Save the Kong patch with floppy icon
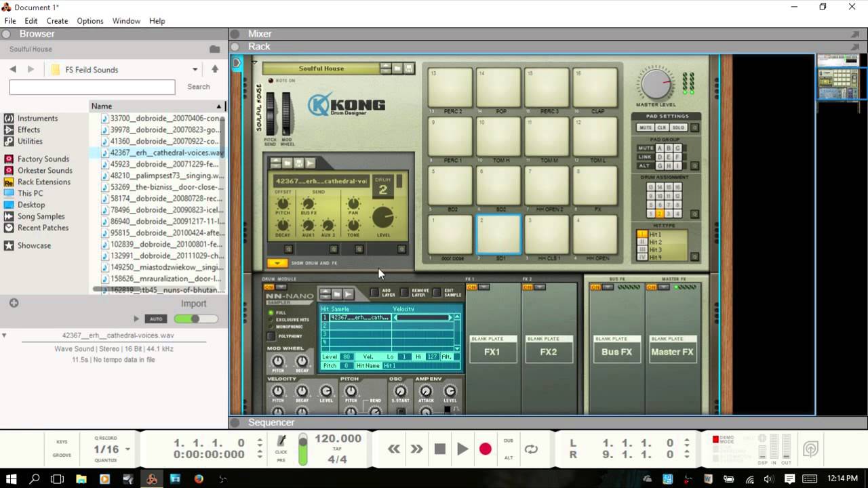Viewport: 868px width, 488px height. click(409, 68)
